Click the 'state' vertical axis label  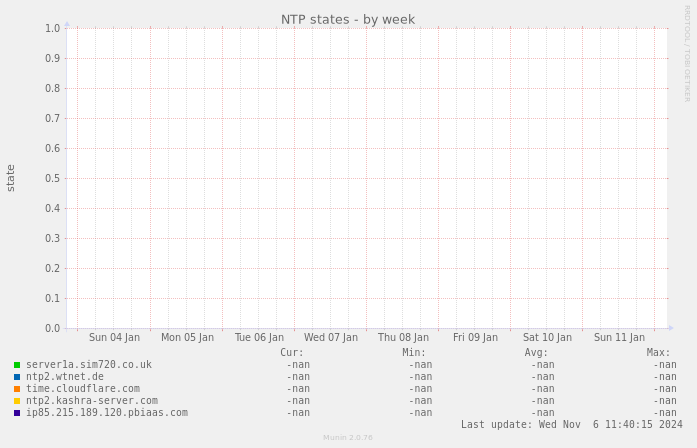point(11,178)
